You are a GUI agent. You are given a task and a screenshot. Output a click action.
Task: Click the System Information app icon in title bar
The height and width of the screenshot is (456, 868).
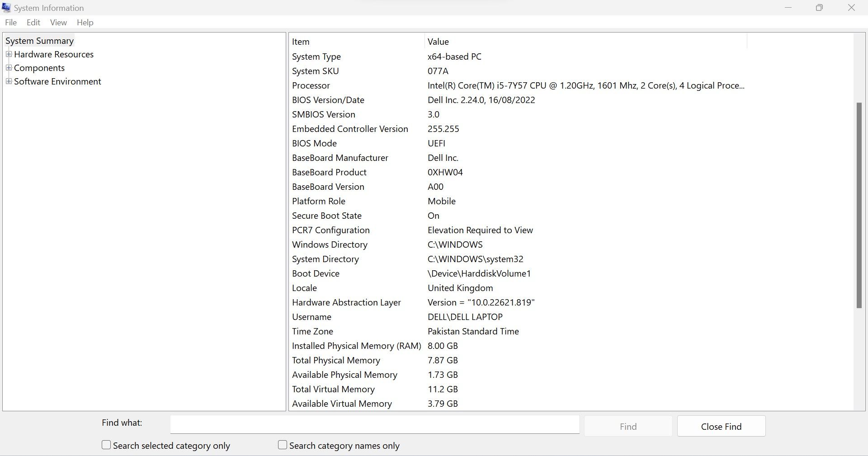6,8
